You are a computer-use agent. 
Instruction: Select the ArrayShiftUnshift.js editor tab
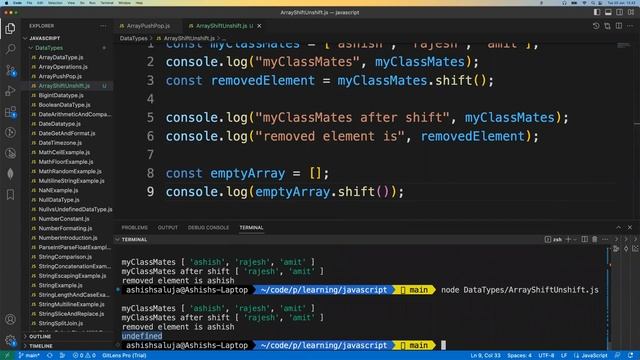click(x=224, y=26)
